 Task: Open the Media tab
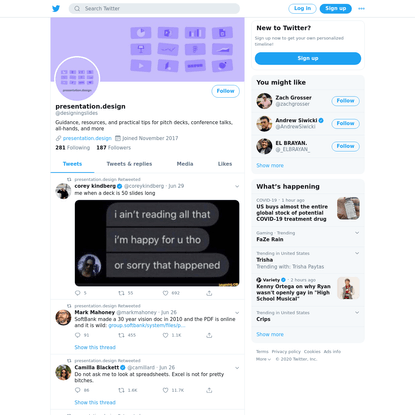click(185, 164)
